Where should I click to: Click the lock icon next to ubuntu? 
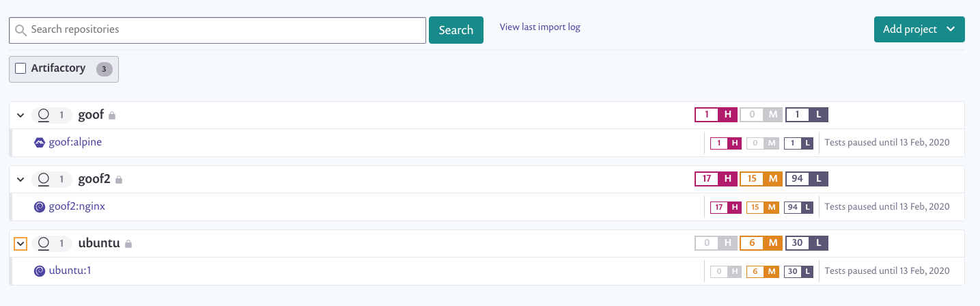coord(128,245)
